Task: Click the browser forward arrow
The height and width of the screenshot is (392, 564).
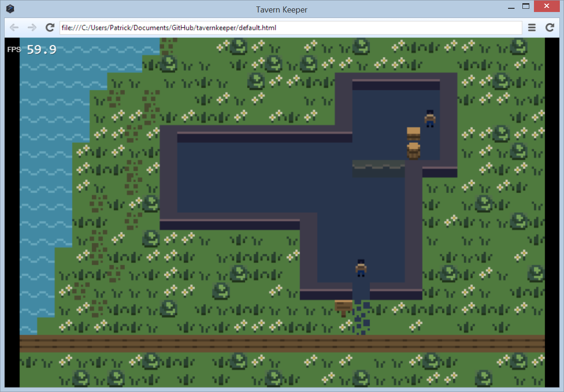Action: 32,28
